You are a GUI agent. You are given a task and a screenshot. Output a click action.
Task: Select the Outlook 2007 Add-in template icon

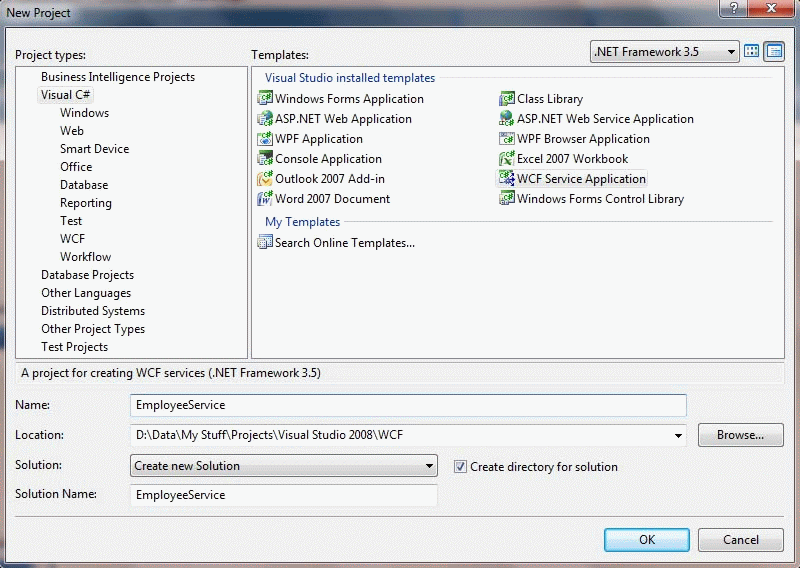[265, 178]
